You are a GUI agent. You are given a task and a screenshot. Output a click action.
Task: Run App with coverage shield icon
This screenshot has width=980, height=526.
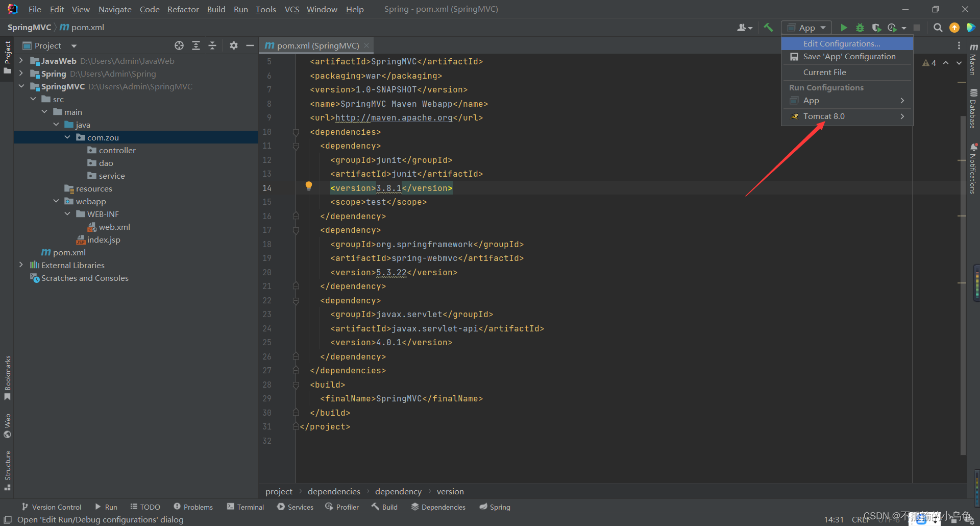pyautogui.click(x=876, y=28)
